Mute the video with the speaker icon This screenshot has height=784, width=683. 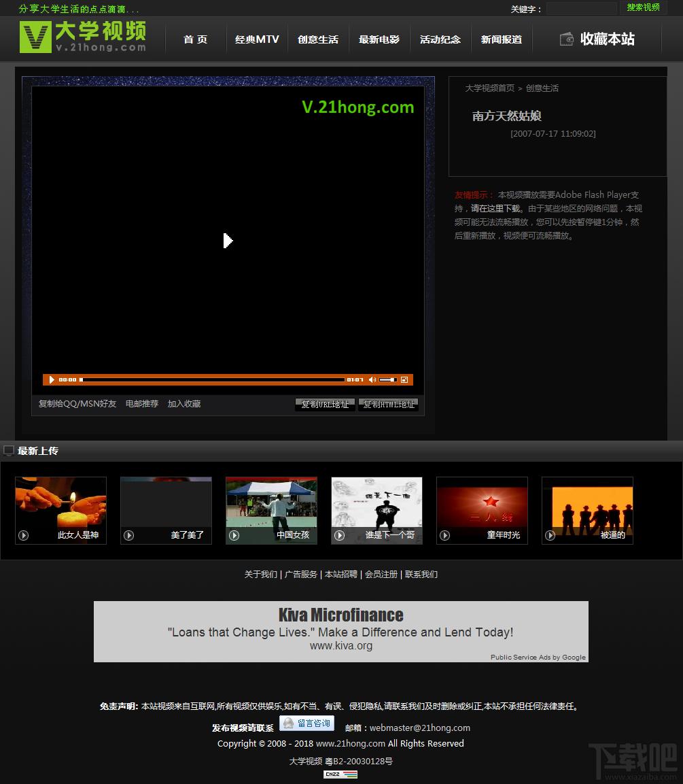(x=372, y=379)
